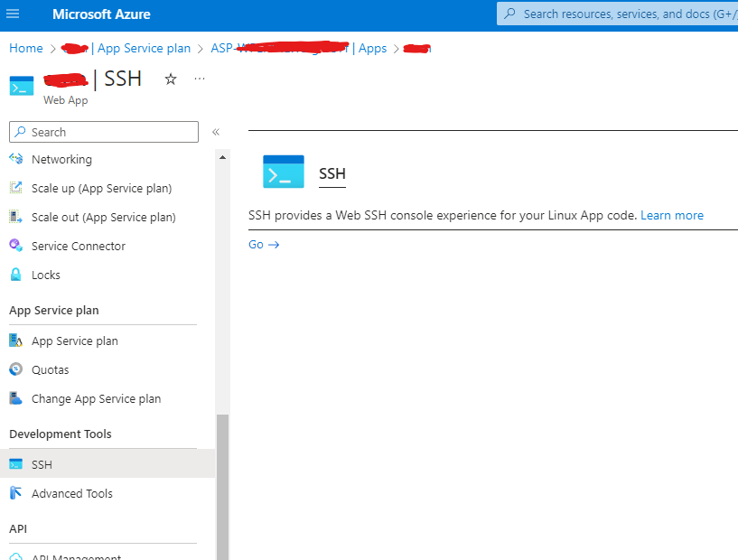Click the App Service plan item icon
The width and height of the screenshot is (738, 560).
(x=15, y=340)
